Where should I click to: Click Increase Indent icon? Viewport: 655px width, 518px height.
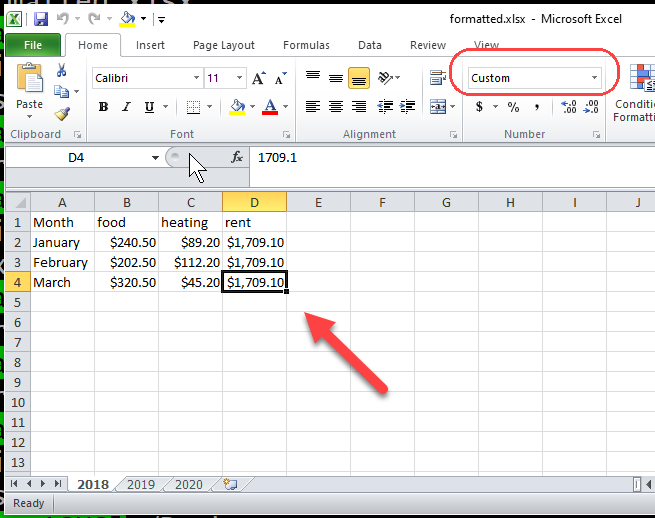point(407,107)
